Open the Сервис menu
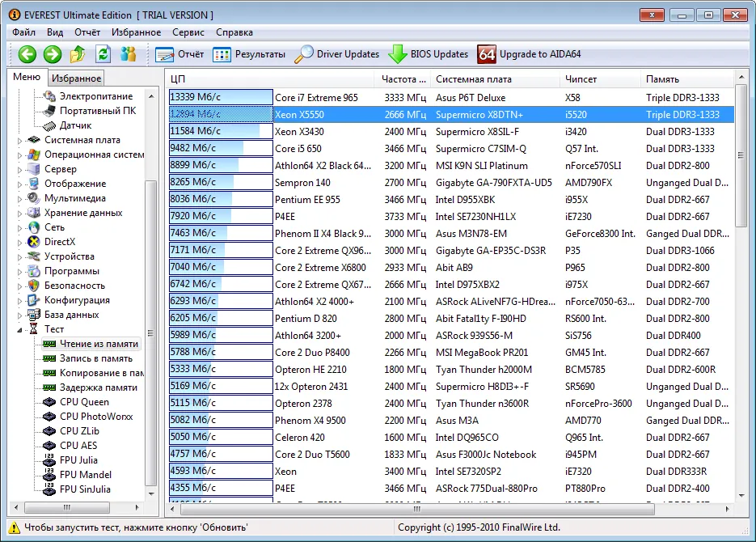The image size is (756, 542). coord(188,32)
